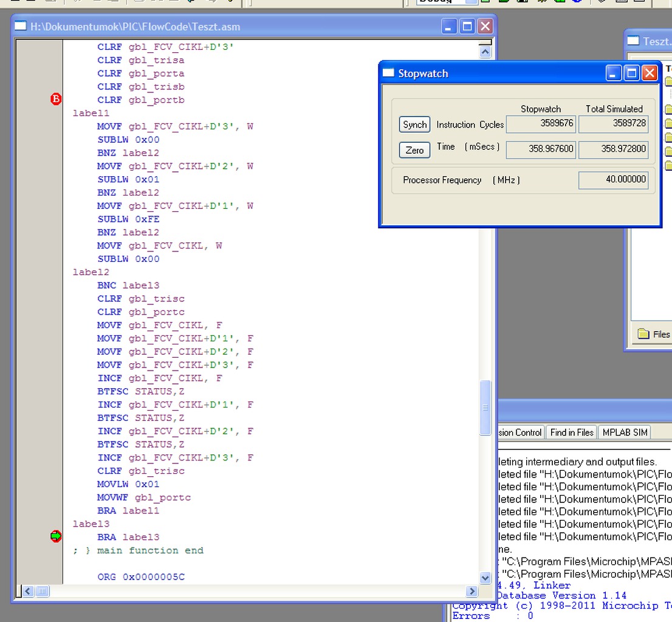Click code line MOVWF gbl_portc
This screenshot has width=672, height=622.
(143, 497)
